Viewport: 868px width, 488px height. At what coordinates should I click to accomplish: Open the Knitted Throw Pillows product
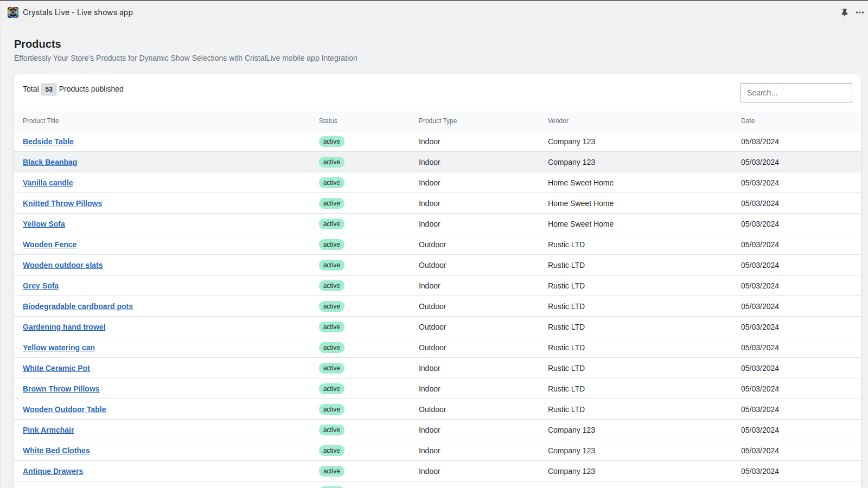click(62, 203)
